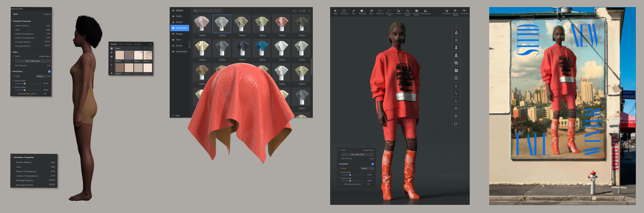Click the Select arrow tool
Viewport: 644px width, 213px height.
point(335,11)
